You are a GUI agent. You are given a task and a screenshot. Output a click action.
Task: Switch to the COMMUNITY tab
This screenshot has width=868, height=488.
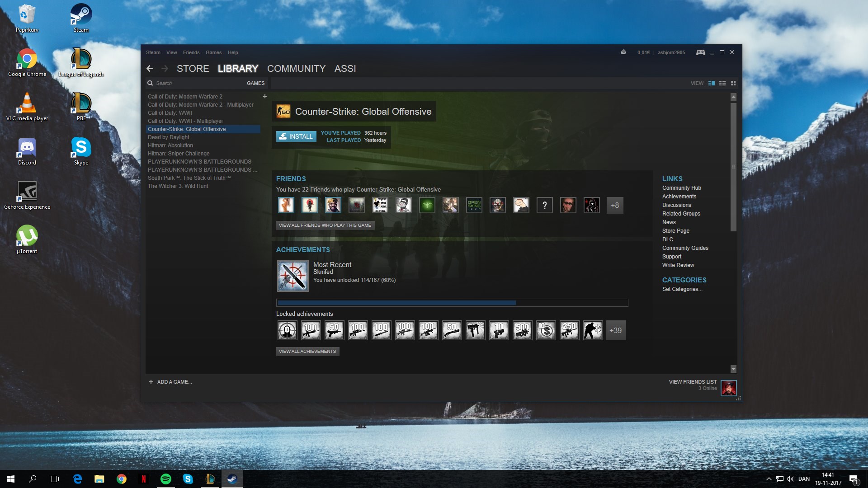(296, 69)
